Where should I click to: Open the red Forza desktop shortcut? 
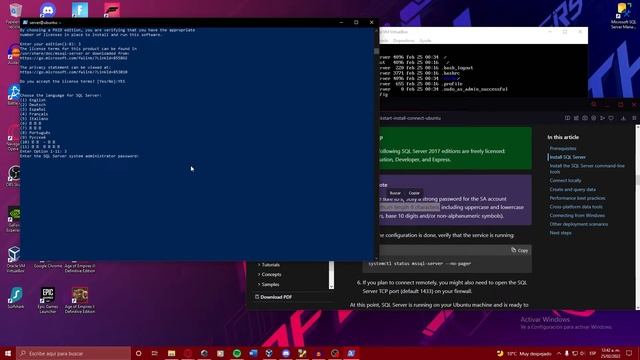click(x=112, y=10)
